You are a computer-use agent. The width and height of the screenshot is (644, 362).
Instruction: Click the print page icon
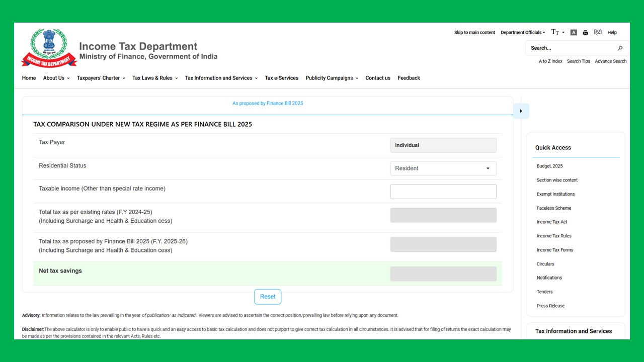click(x=585, y=33)
